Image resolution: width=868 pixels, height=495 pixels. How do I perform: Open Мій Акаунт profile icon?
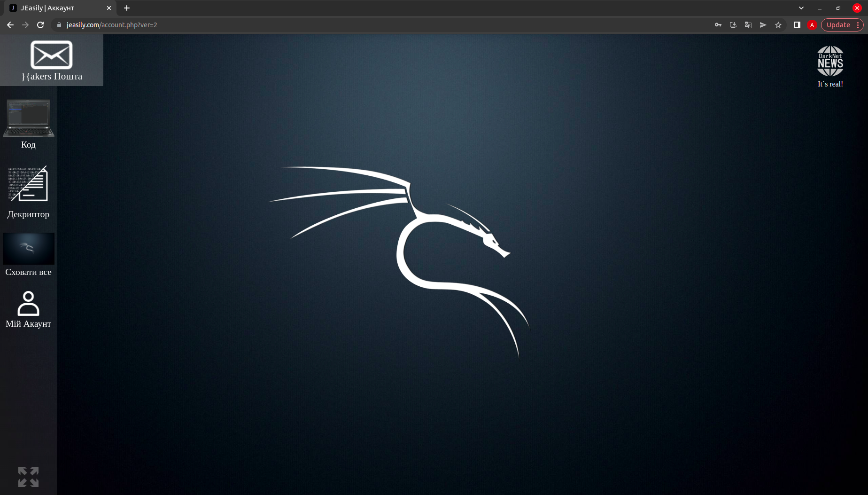28,303
